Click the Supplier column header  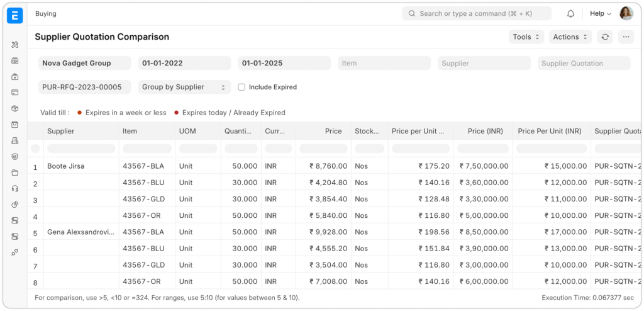(x=60, y=131)
